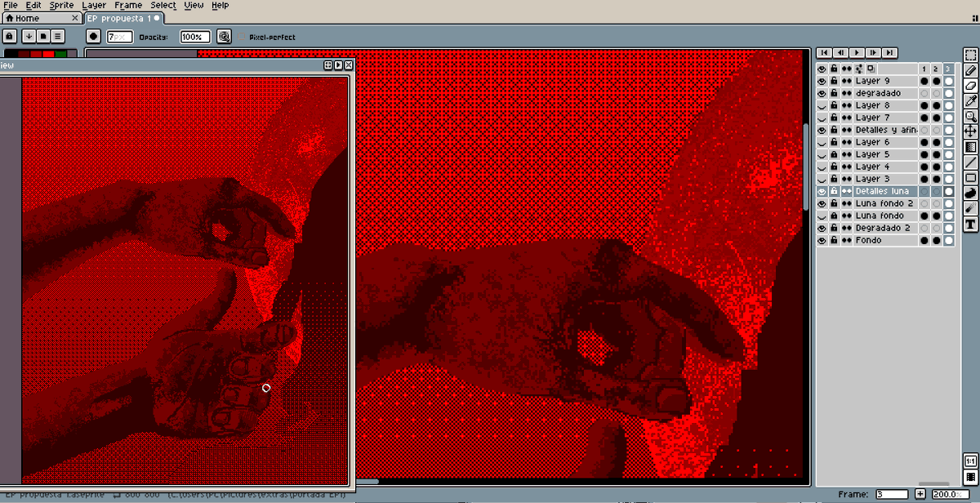
Task: Select Layer 3 cel in frame 2
Action: pyautogui.click(x=936, y=179)
